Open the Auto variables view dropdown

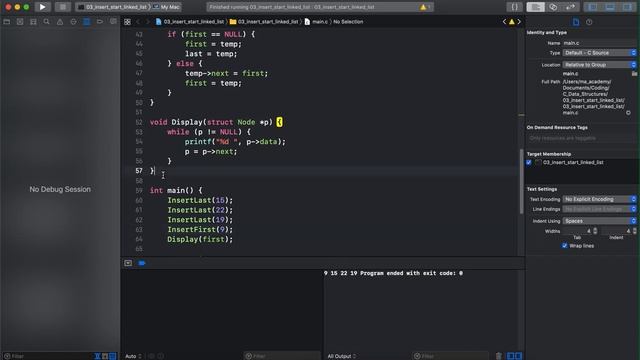click(x=133, y=356)
